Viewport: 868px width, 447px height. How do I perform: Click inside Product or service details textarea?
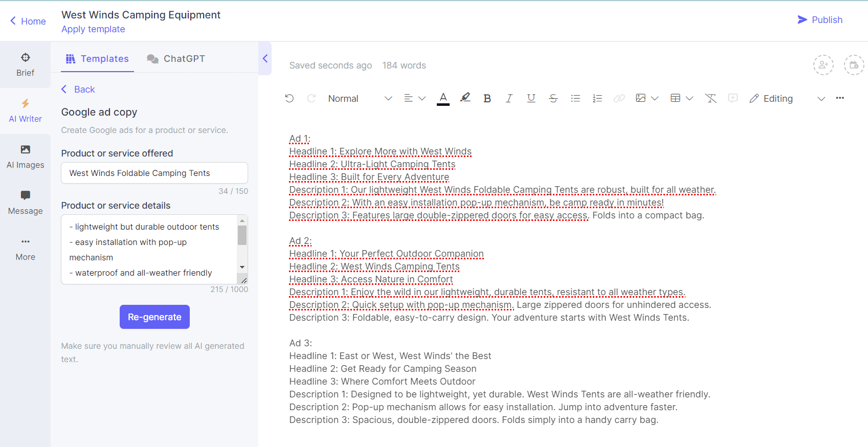(149, 249)
